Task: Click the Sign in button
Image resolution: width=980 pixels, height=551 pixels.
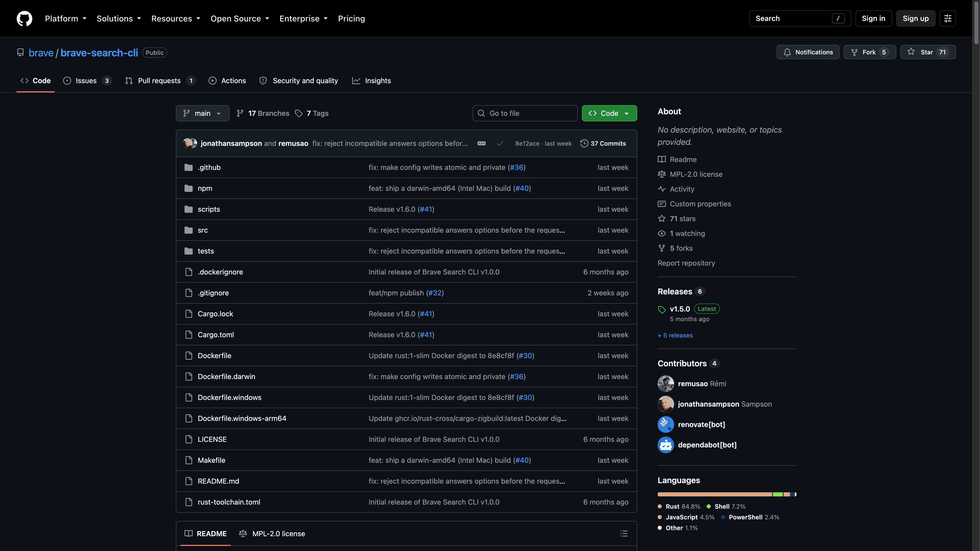Action: point(873,18)
